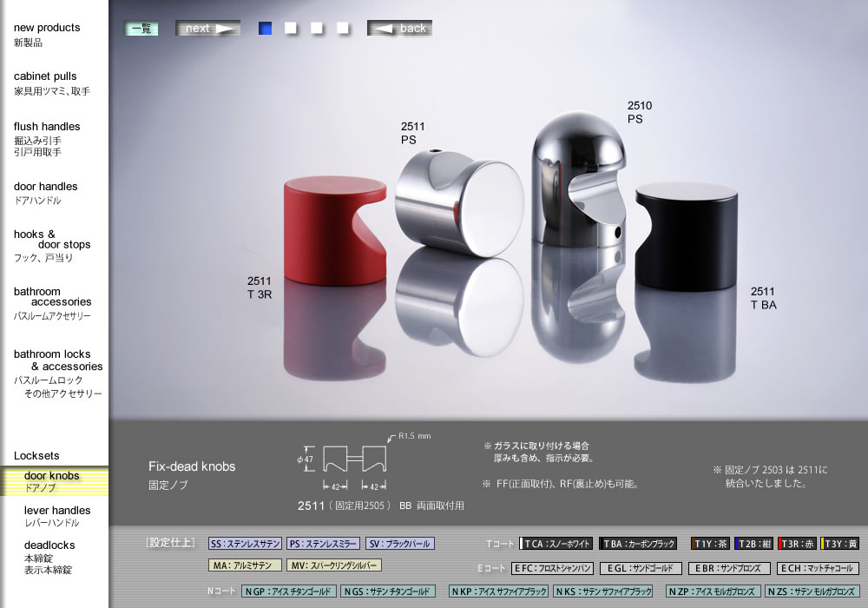The image size is (868, 608).
Task: Select the fourth page indicator square
Action: tap(343, 29)
